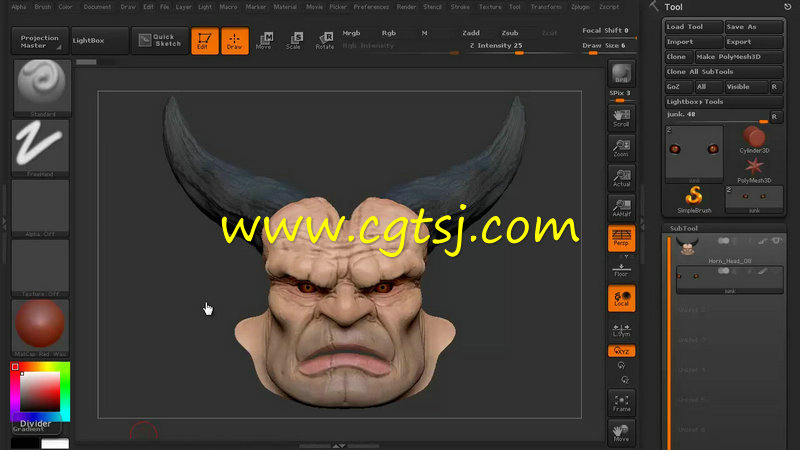Select the Rotate transform tool
Viewport: 800px width, 450px height.
pos(324,41)
